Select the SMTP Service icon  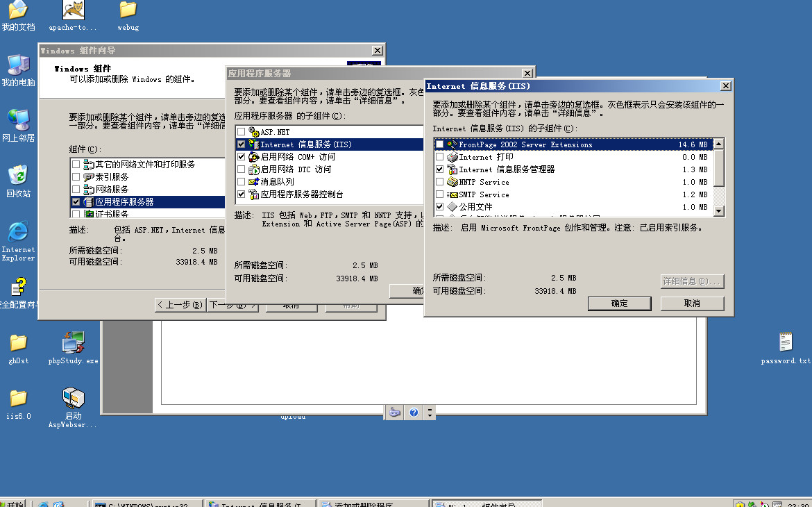click(x=452, y=195)
